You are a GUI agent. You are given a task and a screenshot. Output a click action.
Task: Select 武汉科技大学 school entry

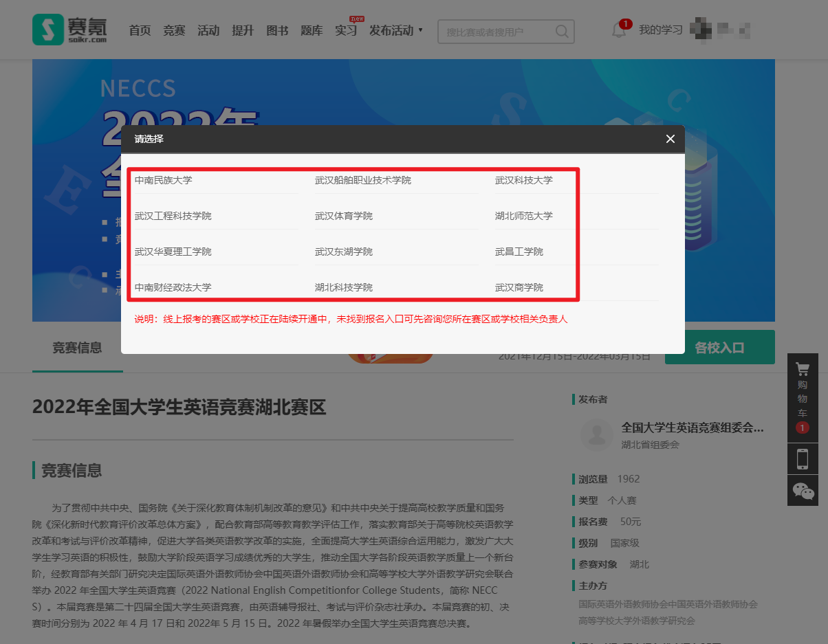523,180
